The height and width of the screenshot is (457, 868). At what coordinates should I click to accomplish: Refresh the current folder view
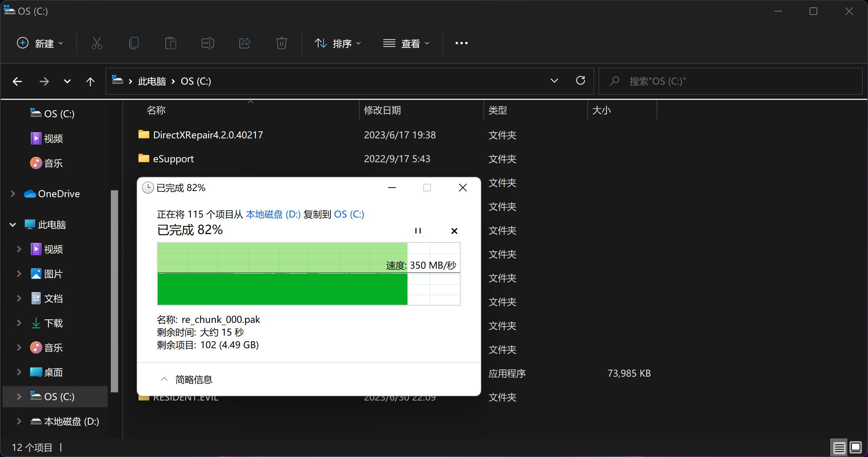[581, 81]
